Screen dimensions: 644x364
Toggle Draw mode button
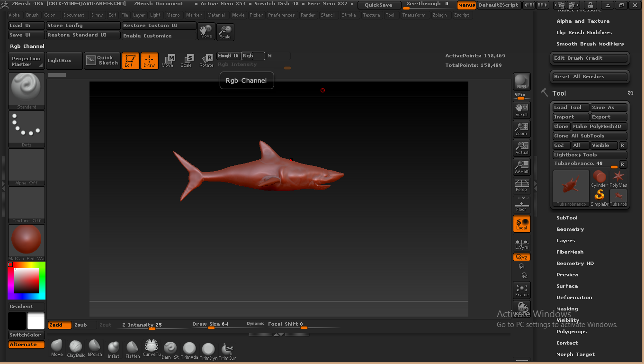[150, 61]
